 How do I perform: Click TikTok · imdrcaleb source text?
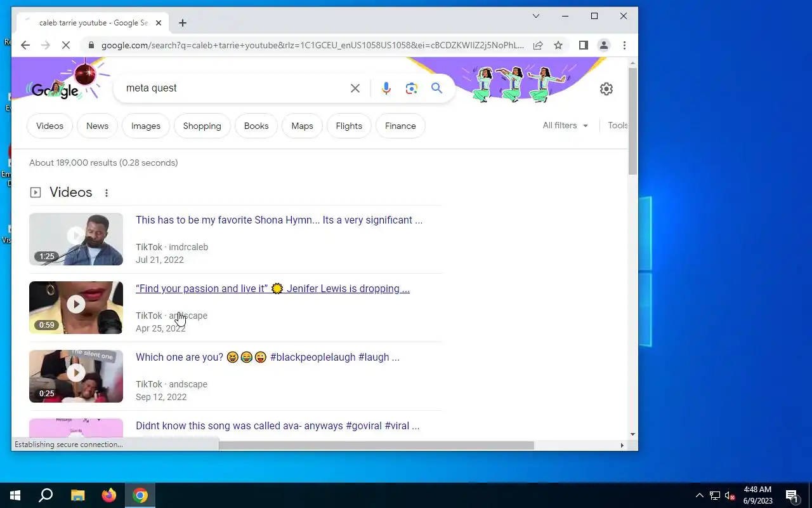pyautogui.click(x=172, y=247)
